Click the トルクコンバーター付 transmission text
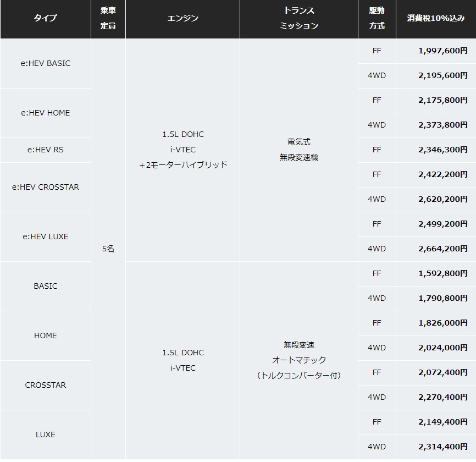Image resolution: width=476 pixels, height=462 pixels. (299, 376)
